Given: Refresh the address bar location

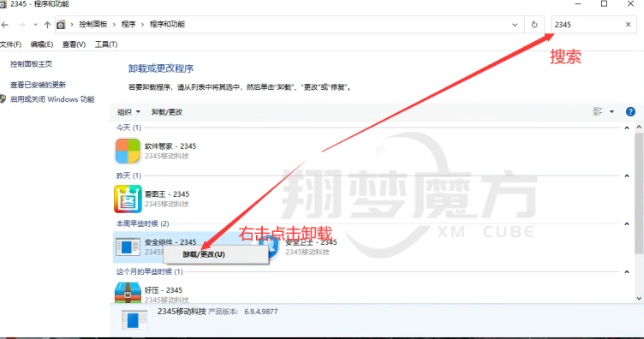Looking at the screenshot, I should [x=534, y=25].
